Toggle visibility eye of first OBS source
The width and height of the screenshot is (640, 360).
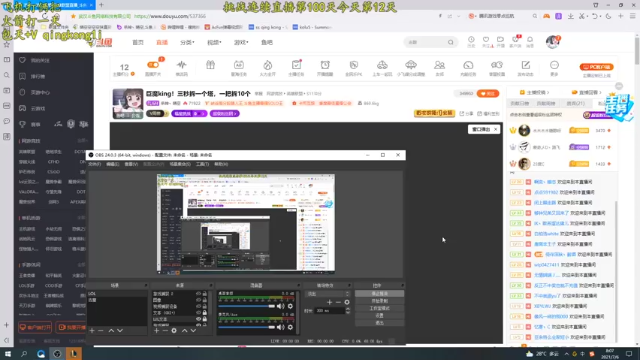(198, 293)
